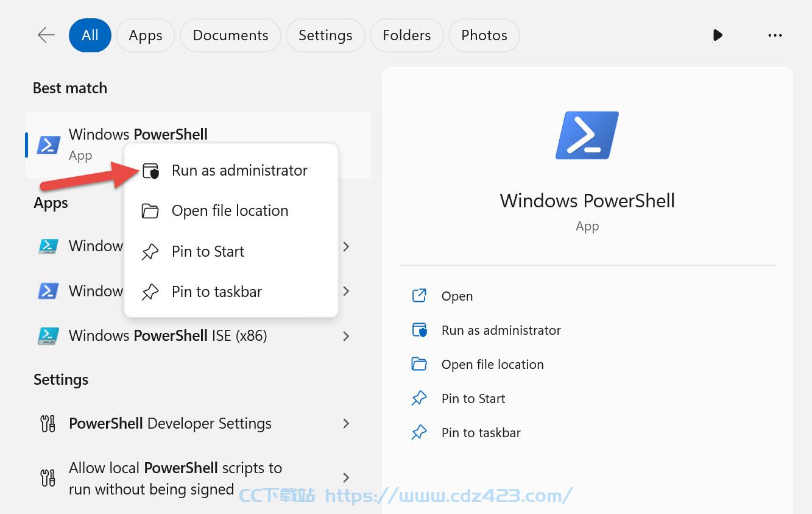Click the Pin to Start pin icon in details pane

point(419,399)
